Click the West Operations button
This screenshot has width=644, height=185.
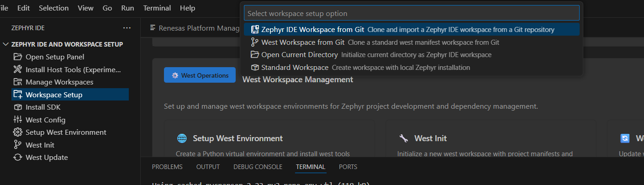200,75
